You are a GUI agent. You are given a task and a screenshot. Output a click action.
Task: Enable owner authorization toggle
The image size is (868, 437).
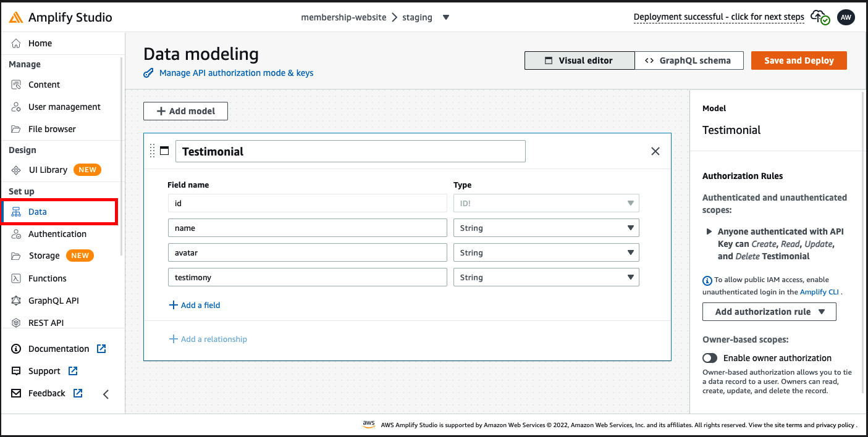point(710,358)
